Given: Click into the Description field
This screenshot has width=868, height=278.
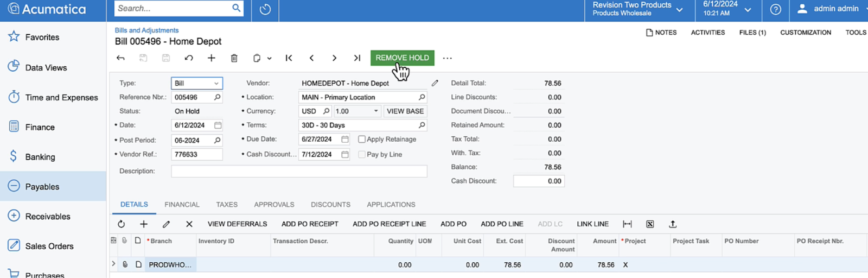Looking at the screenshot, I should click(299, 171).
